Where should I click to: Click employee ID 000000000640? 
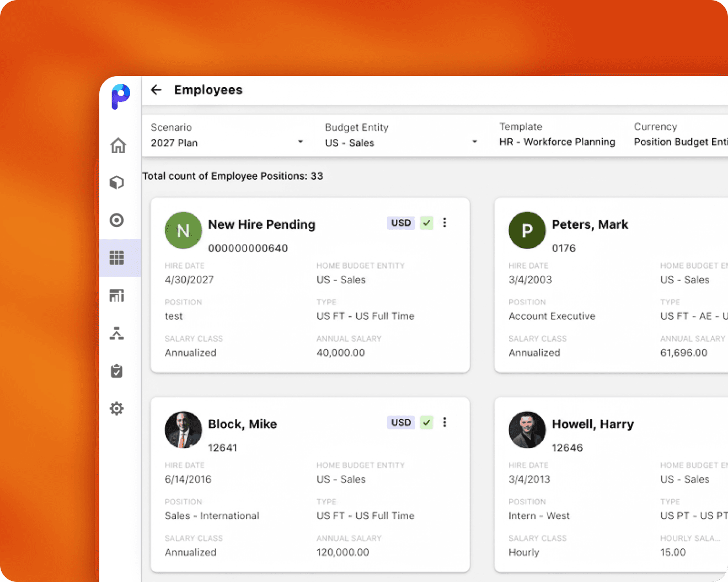click(248, 248)
